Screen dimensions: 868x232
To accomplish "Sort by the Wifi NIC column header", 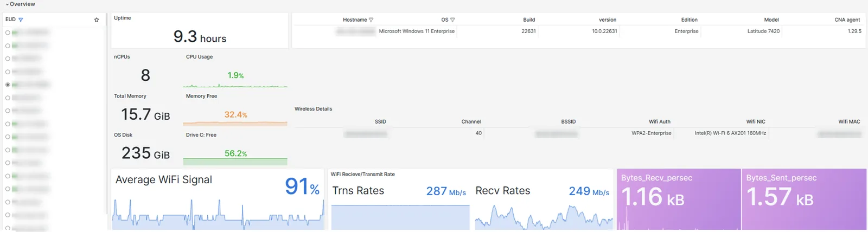I will pyautogui.click(x=756, y=121).
